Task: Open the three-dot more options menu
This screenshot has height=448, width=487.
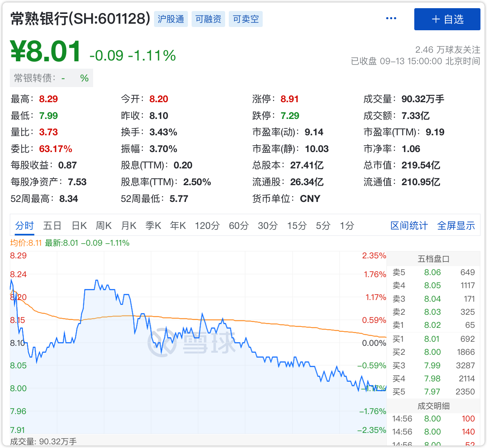Action: 391,18
